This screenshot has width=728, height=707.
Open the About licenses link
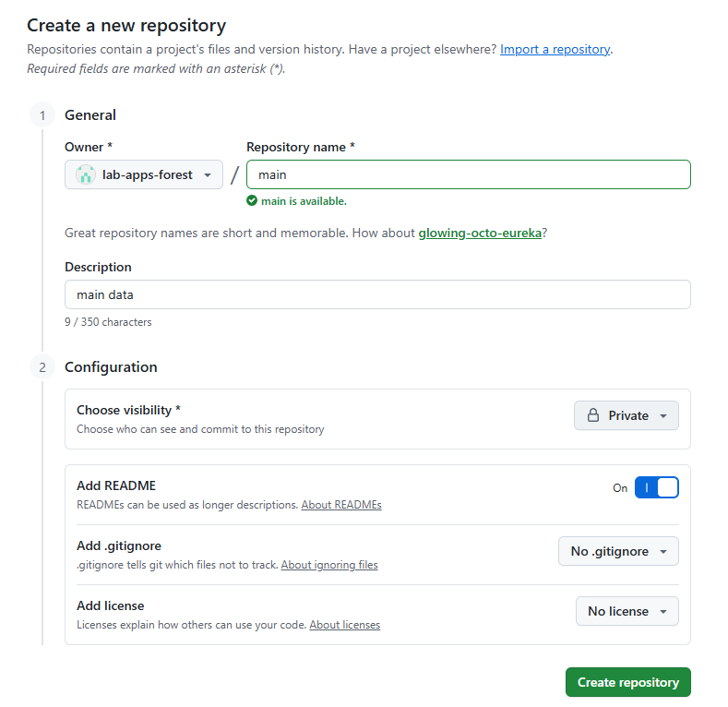point(344,625)
